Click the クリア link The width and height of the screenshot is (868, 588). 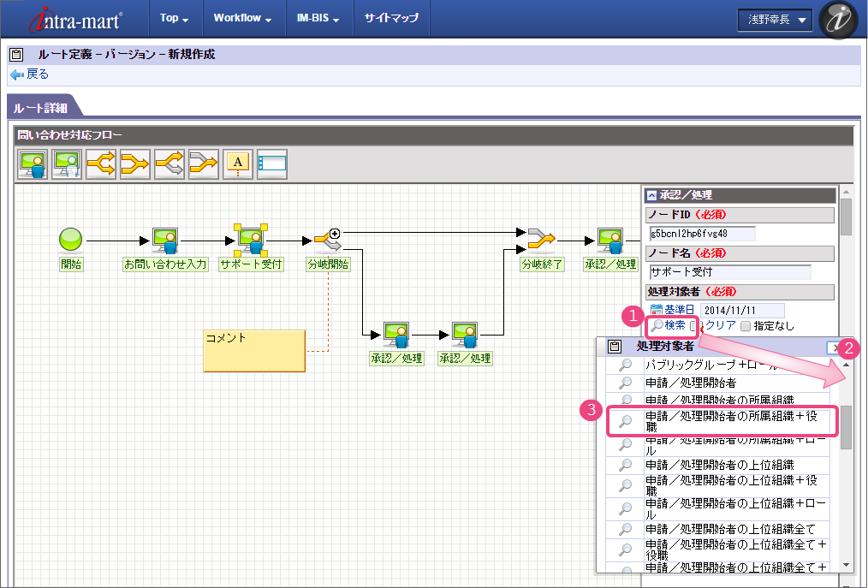click(x=720, y=325)
